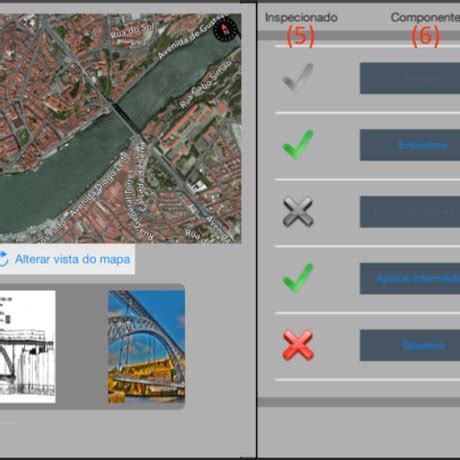The height and width of the screenshot is (460, 460).
Task: Click the refresh icon beside Alterar vista do mapa
Action: 3,259
